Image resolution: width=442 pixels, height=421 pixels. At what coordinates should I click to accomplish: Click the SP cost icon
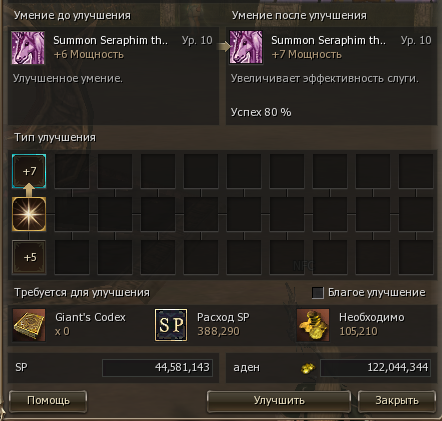pos(171,325)
